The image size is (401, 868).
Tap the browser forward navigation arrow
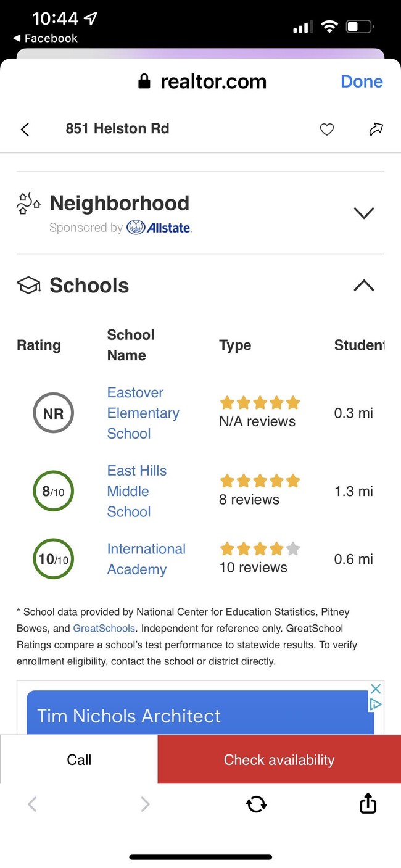tap(145, 804)
